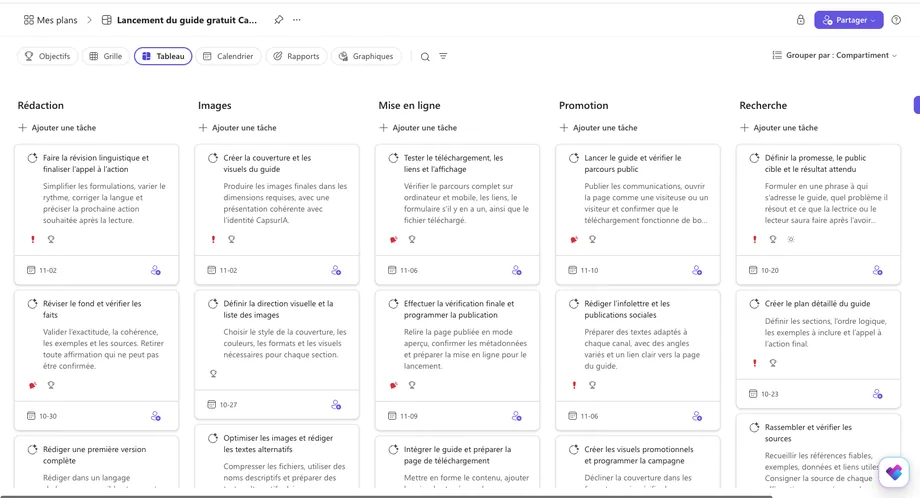Open 'Intégrer le guide' task card
The image size is (920, 498).
click(457, 462)
